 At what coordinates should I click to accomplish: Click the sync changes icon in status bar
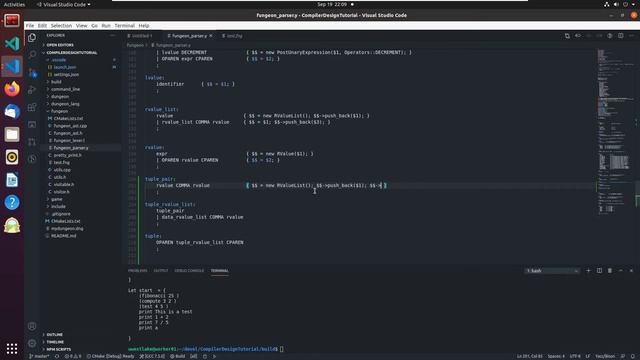tap(57, 356)
